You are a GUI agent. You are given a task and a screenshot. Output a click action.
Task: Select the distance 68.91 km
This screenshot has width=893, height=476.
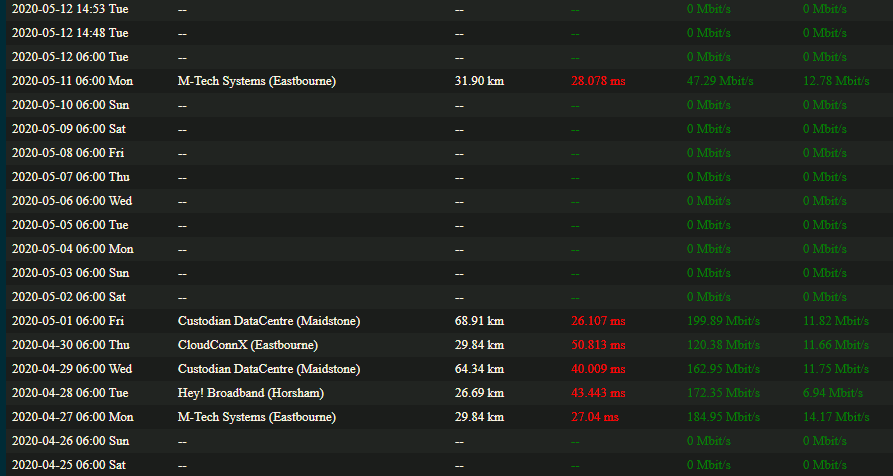480,321
